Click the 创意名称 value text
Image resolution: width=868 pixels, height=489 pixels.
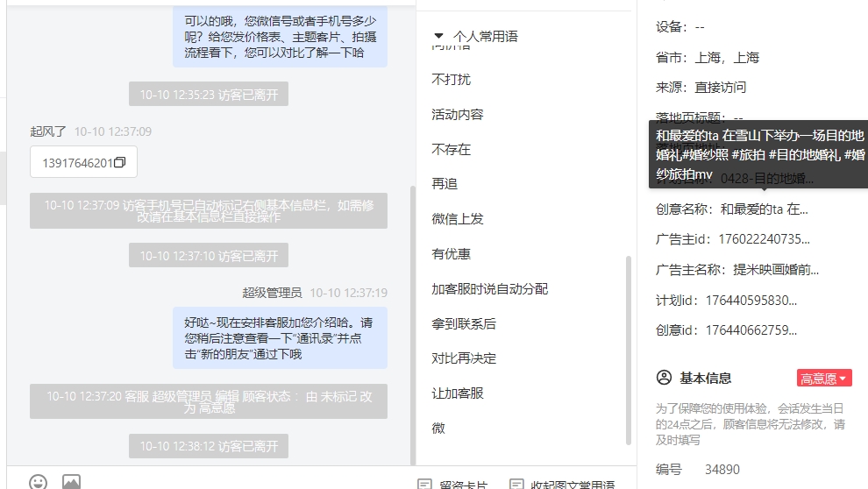pyautogui.click(x=764, y=209)
